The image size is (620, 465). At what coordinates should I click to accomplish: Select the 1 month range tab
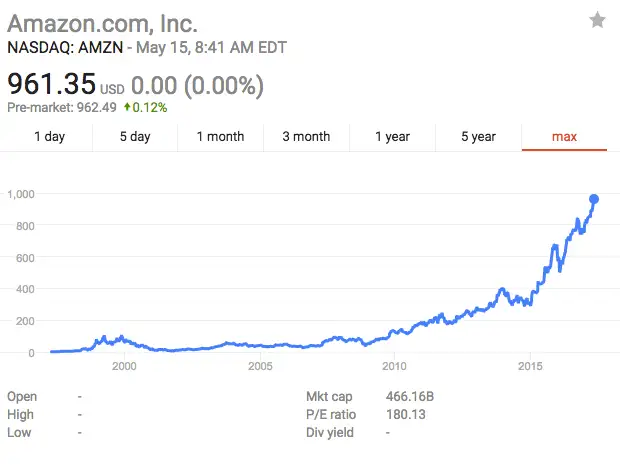[220, 137]
